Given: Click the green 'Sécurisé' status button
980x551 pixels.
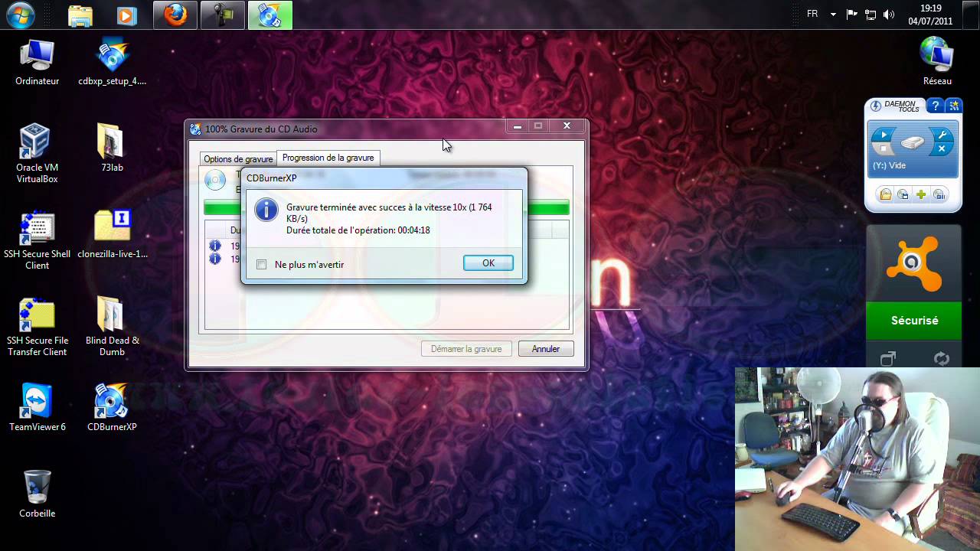Looking at the screenshot, I should 914,321.
